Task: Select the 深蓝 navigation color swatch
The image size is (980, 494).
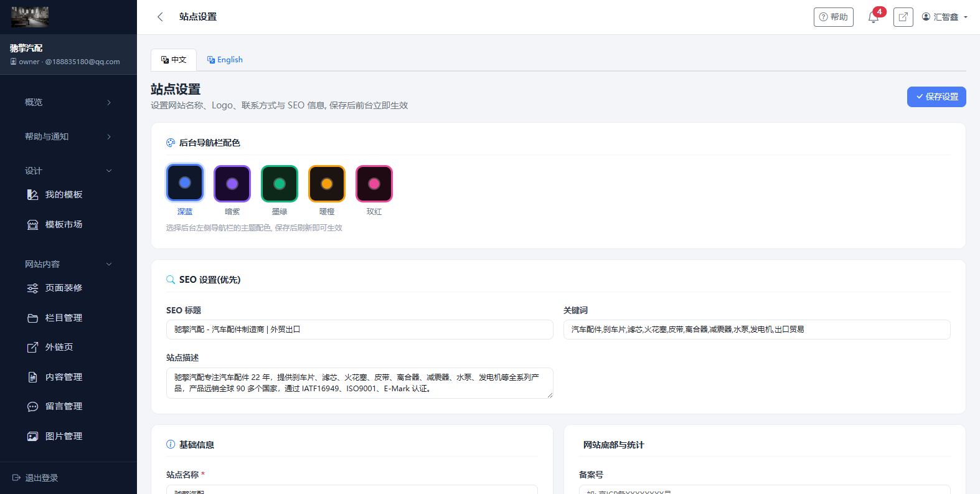Action: [185, 183]
